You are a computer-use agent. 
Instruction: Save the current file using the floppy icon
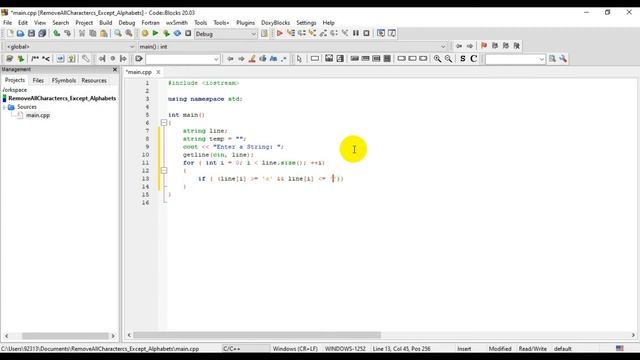[x=31, y=33]
